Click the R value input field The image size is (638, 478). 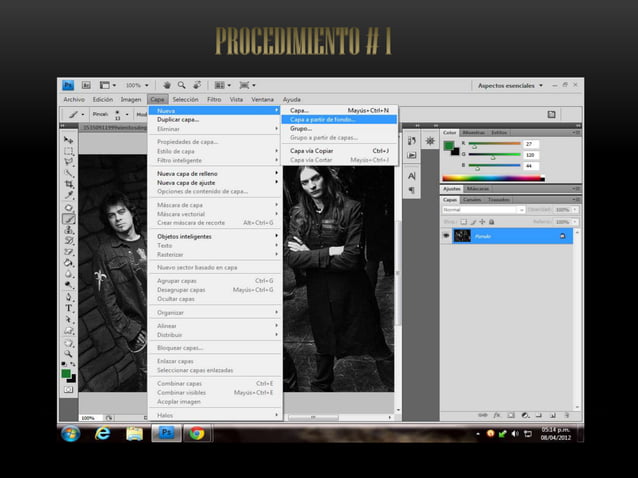pos(529,144)
